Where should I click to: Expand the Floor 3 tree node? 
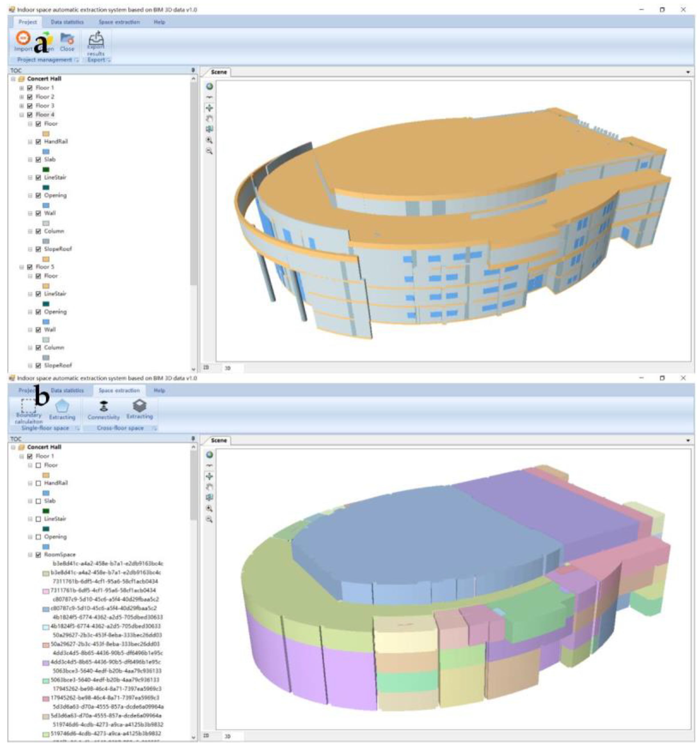[x=21, y=106]
